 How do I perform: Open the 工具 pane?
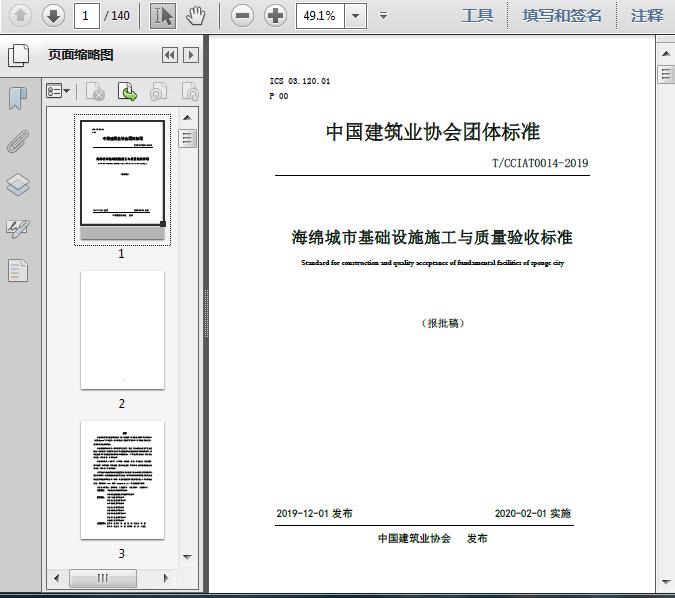(477, 15)
